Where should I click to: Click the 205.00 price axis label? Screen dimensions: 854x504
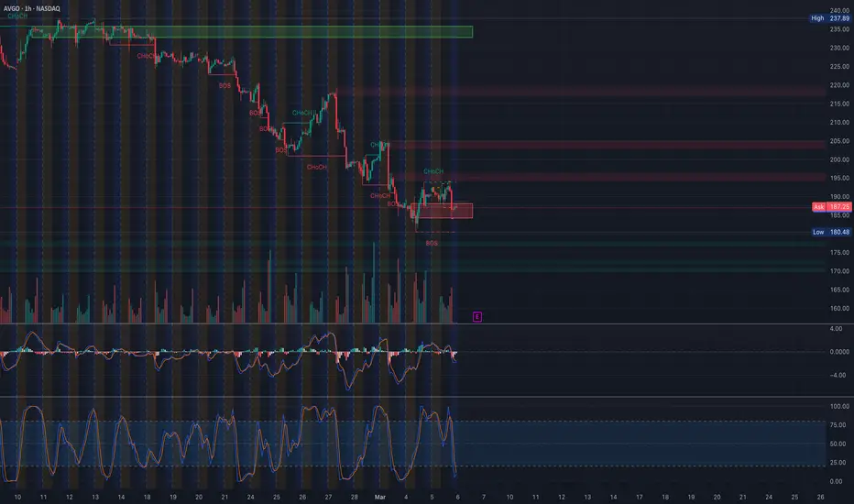tap(839, 141)
